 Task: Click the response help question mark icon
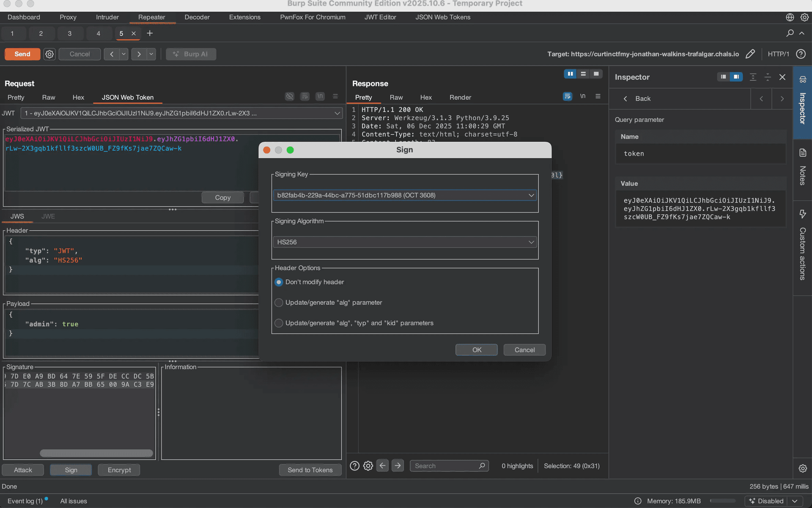tap(354, 466)
